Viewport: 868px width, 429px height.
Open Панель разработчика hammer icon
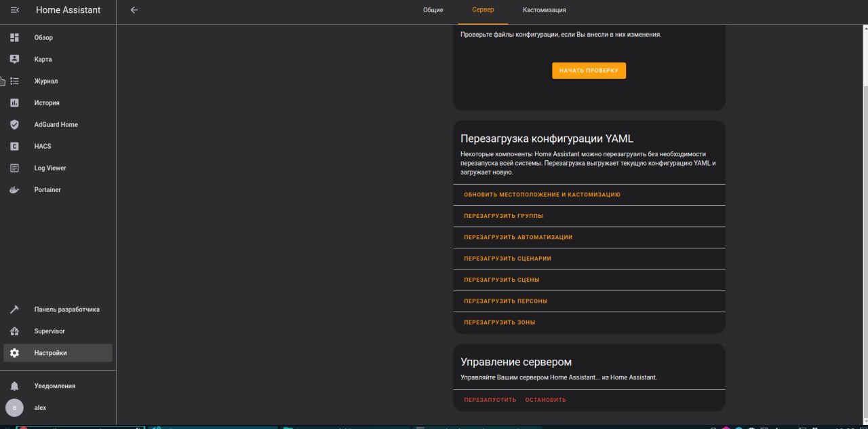tap(14, 309)
